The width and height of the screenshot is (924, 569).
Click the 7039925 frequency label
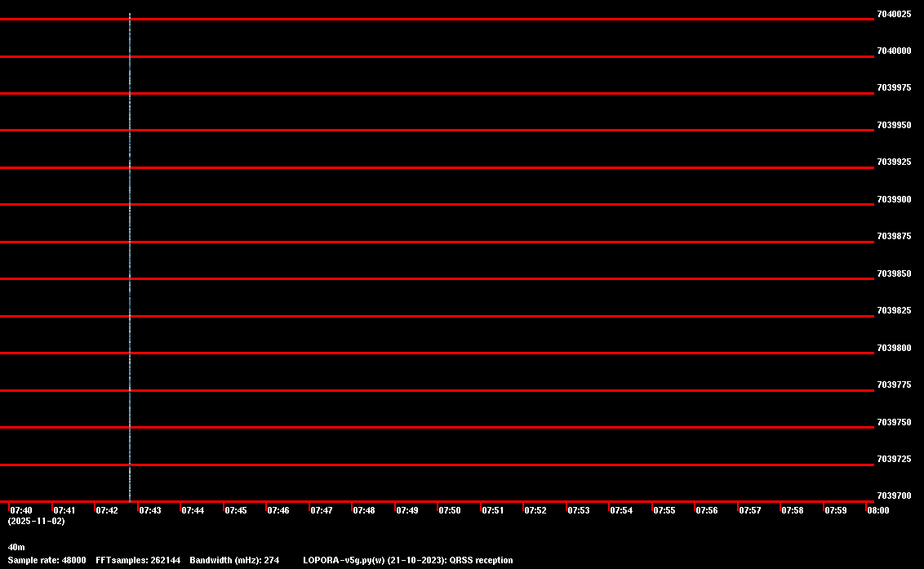(x=894, y=162)
